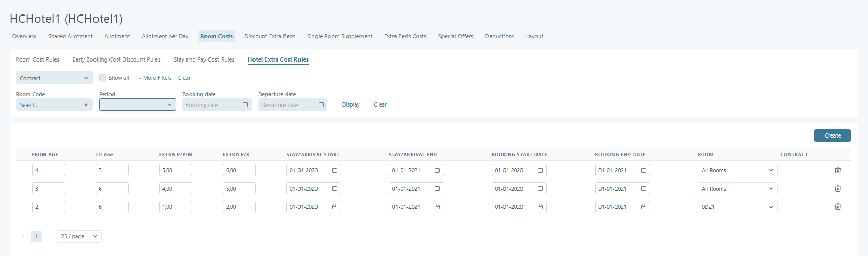Click the Create button
The height and width of the screenshot is (256, 868).
pos(832,135)
